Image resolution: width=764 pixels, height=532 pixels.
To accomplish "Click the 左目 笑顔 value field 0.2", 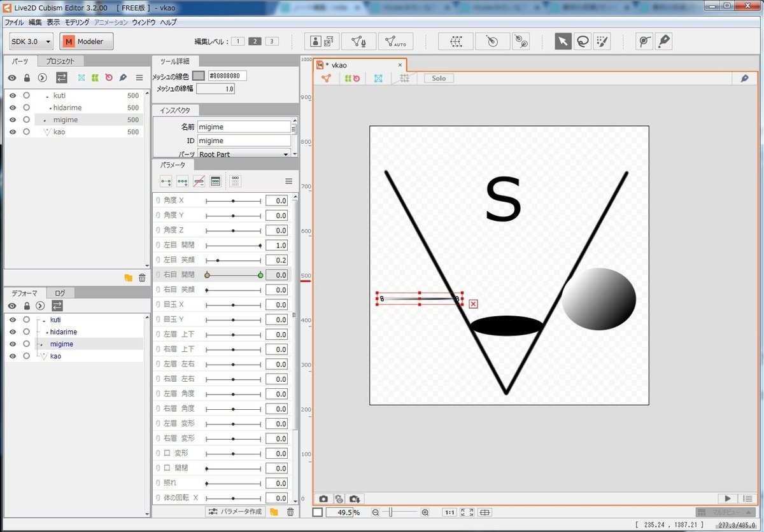I will point(276,260).
